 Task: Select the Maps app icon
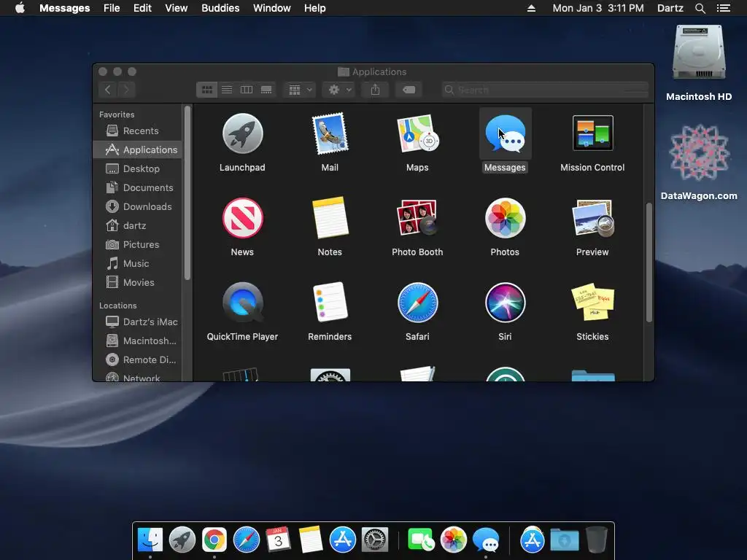(x=417, y=134)
